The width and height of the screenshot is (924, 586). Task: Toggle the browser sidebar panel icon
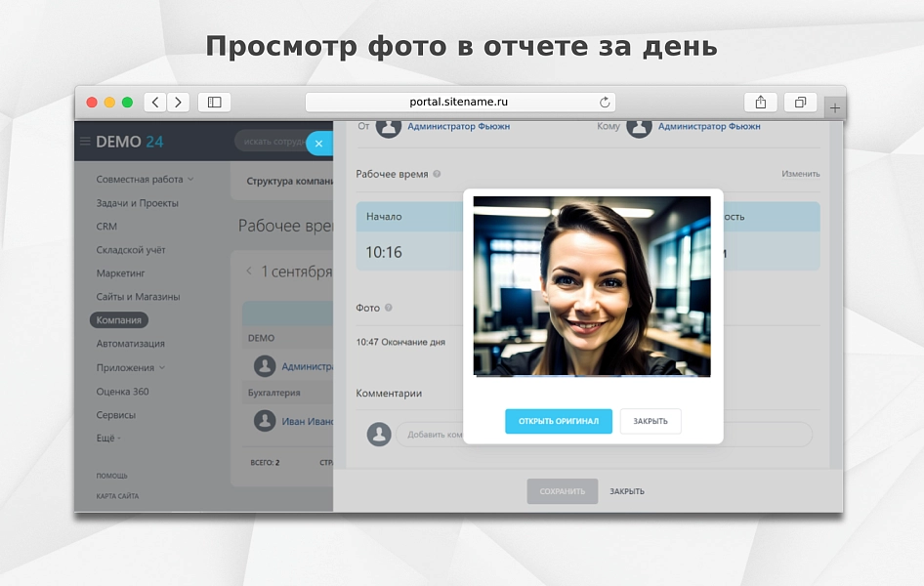(215, 103)
